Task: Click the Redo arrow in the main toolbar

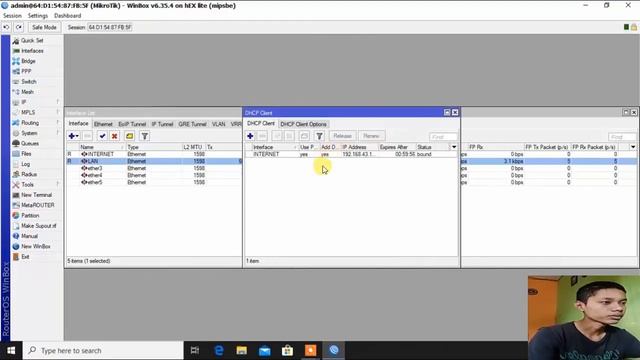Action: point(19,27)
